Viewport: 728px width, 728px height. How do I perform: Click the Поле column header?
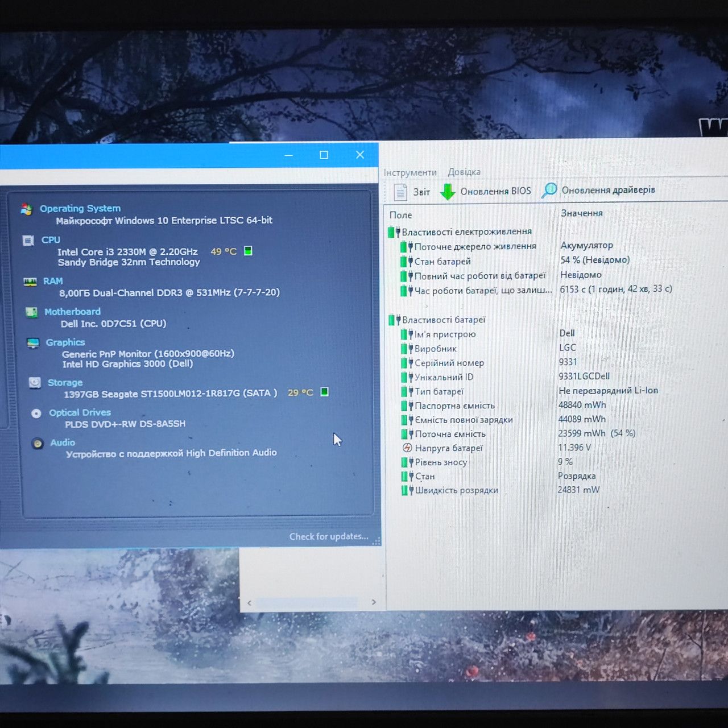(400, 215)
